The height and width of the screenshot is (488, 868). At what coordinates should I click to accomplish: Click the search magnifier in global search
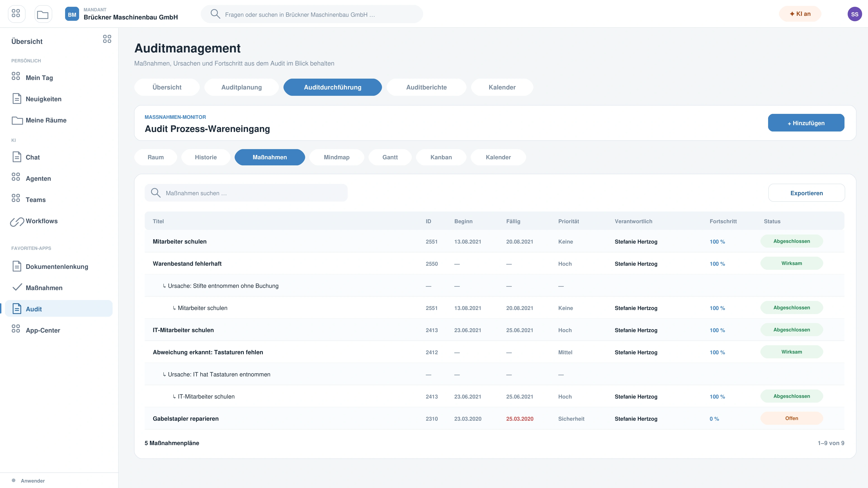point(215,14)
